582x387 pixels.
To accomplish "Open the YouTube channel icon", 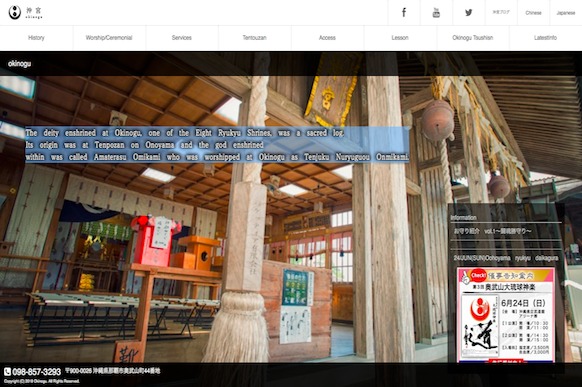I will (x=436, y=13).
